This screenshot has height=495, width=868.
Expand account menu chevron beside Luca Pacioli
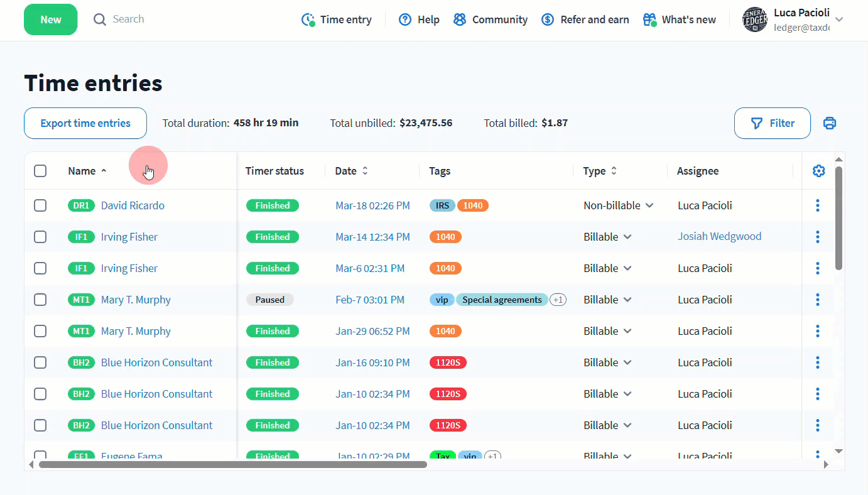tap(838, 19)
